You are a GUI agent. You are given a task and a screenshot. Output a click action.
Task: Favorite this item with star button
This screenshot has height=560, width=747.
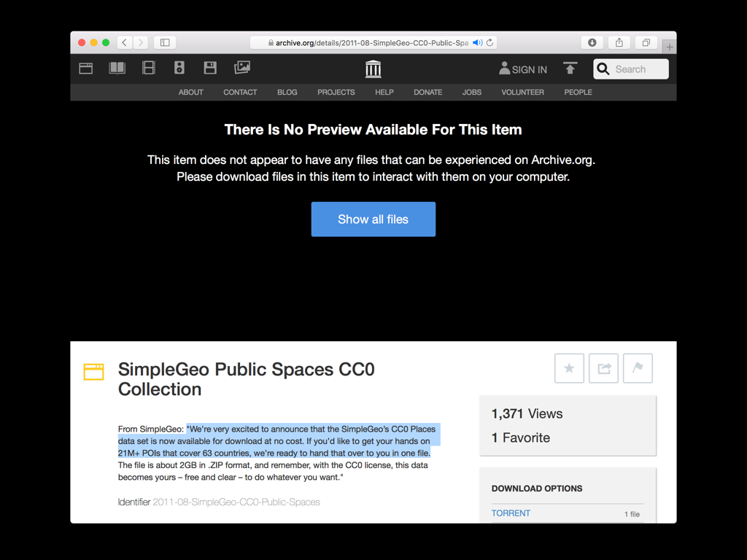[569, 368]
